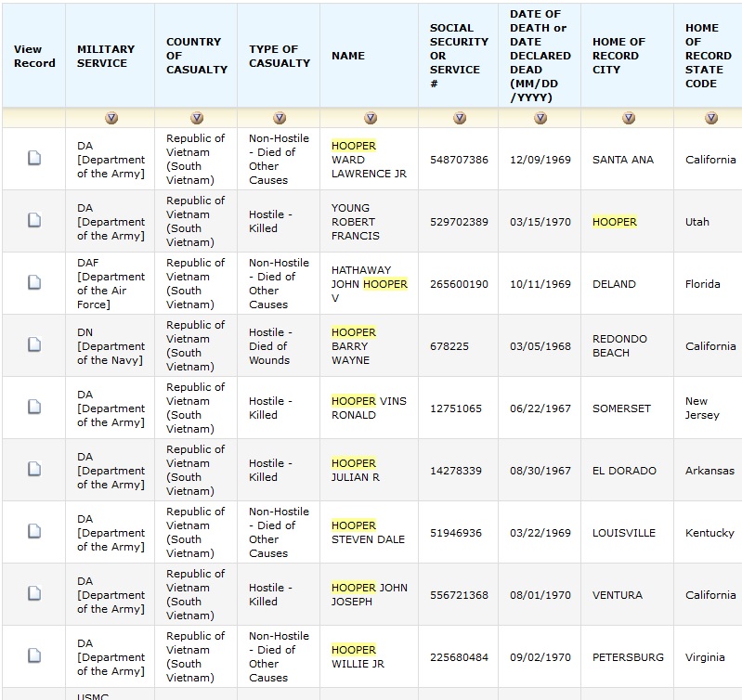The image size is (742, 700).
Task: Open record icon for Hooper Julian R
Action: pos(34,470)
